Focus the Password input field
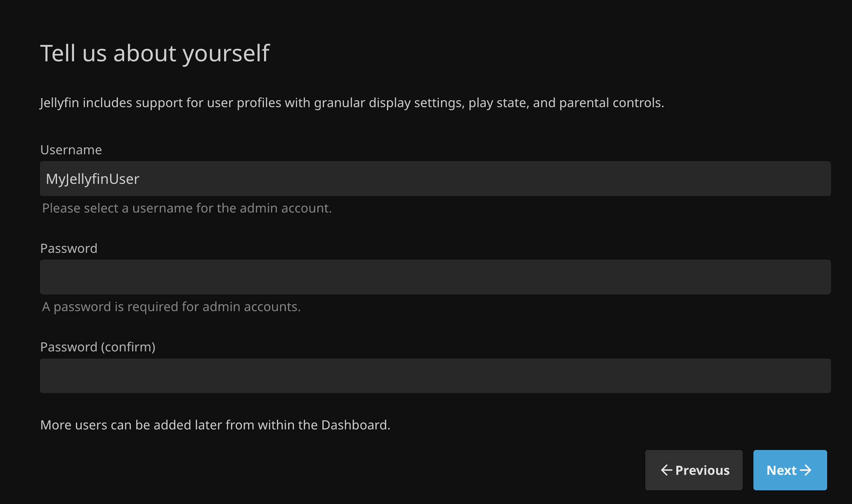The height and width of the screenshot is (504, 852). [435, 277]
